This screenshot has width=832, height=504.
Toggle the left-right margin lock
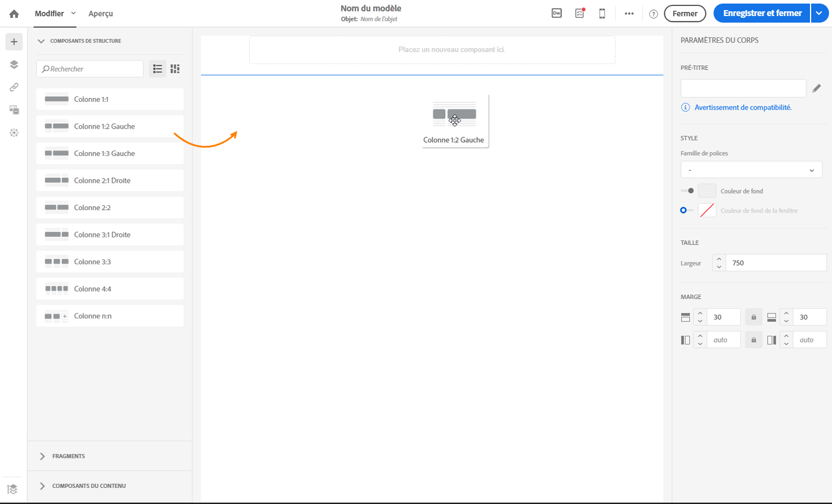click(x=753, y=340)
